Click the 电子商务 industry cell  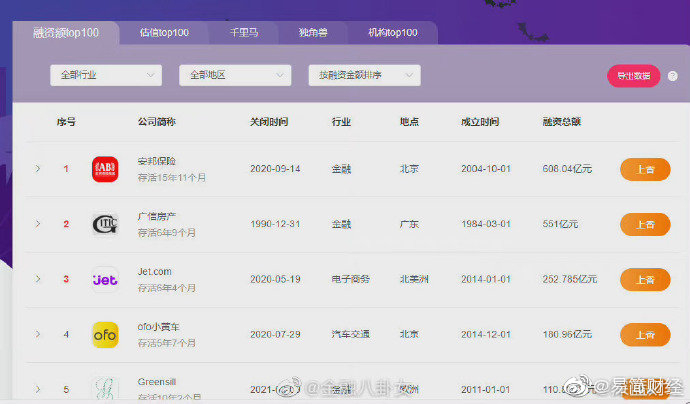click(351, 279)
